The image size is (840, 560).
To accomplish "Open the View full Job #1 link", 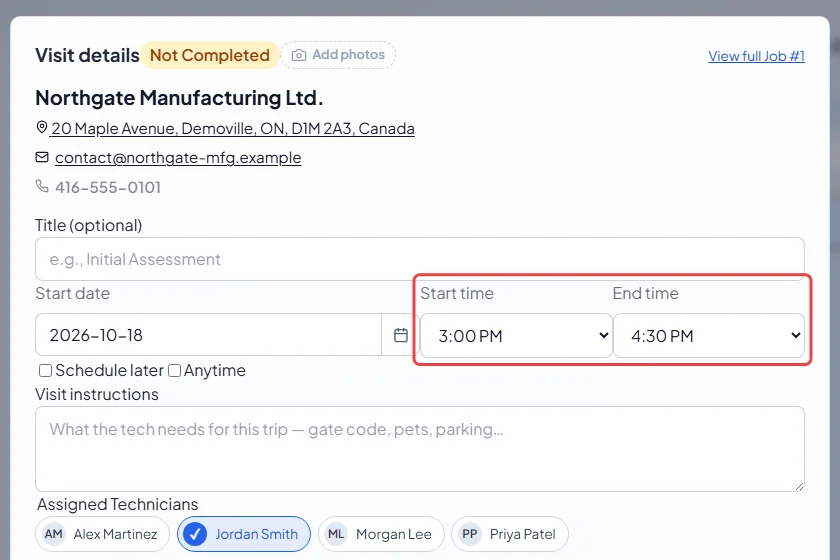I will coord(756,56).
